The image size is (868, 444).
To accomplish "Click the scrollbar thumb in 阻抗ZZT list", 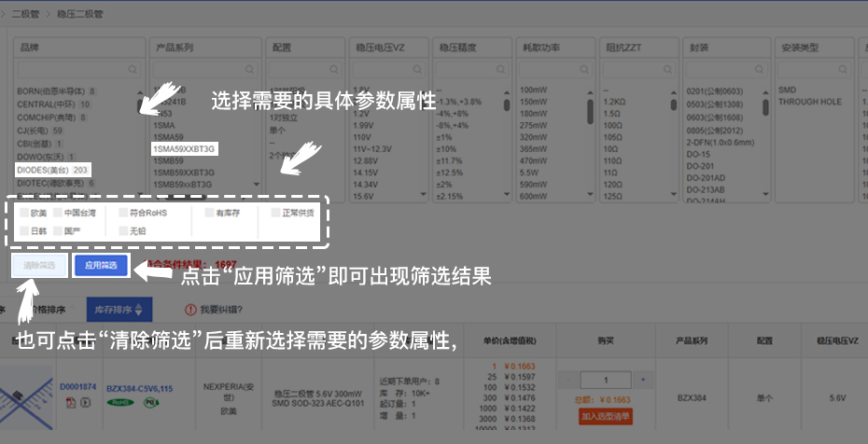I will click(x=674, y=104).
